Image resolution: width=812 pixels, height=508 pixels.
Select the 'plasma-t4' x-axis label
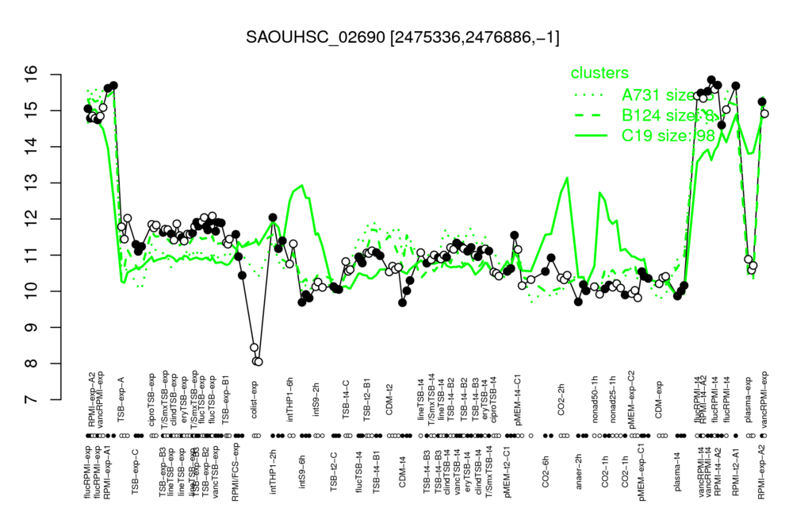coord(677,471)
